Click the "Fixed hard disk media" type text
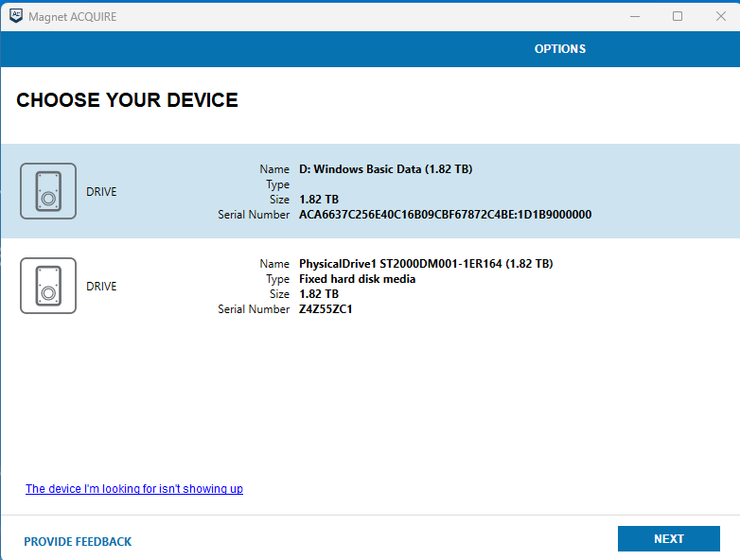740x560 pixels. click(357, 279)
